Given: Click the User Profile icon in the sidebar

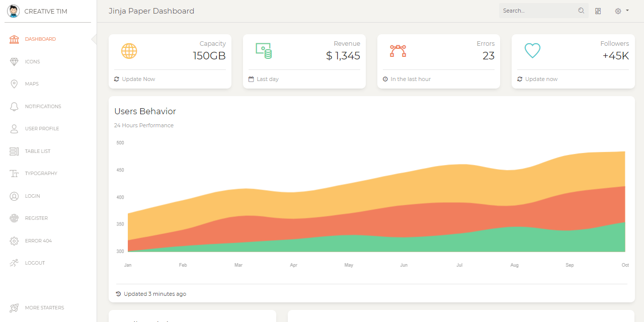Looking at the screenshot, I should (14, 129).
